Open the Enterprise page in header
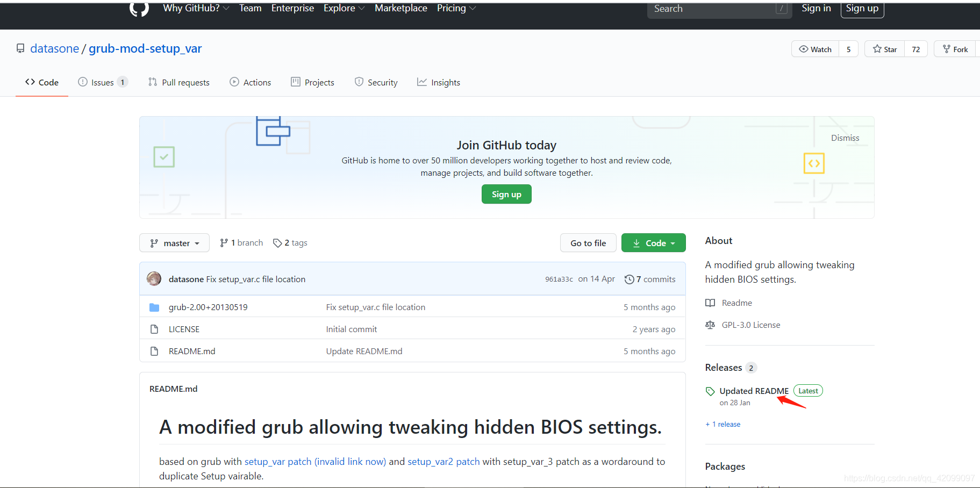 click(292, 8)
